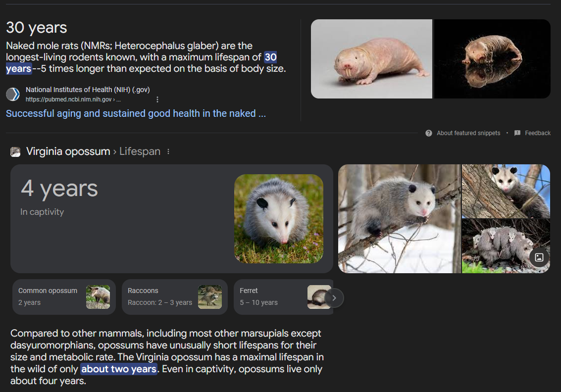Click the Feedback link
Image resolution: width=561 pixels, height=392 pixels.
pyautogui.click(x=538, y=133)
